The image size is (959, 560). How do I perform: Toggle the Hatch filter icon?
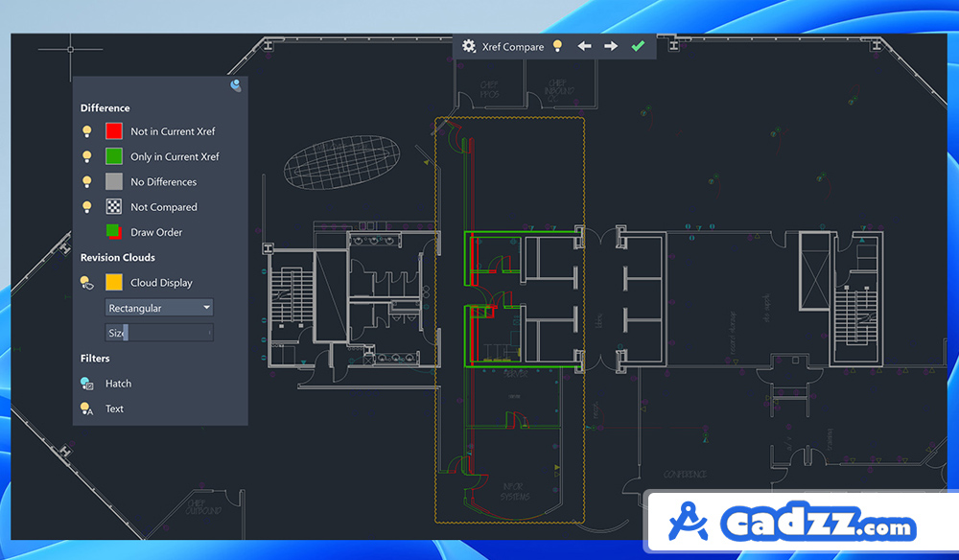[87, 384]
